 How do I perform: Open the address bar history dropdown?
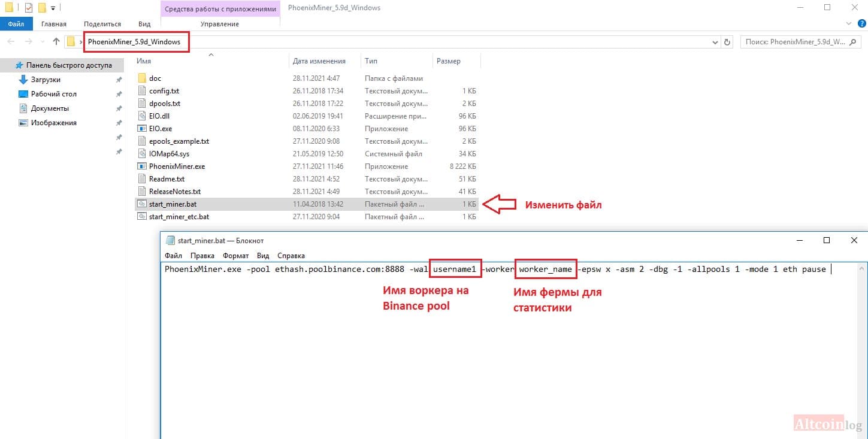coord(715,42)
